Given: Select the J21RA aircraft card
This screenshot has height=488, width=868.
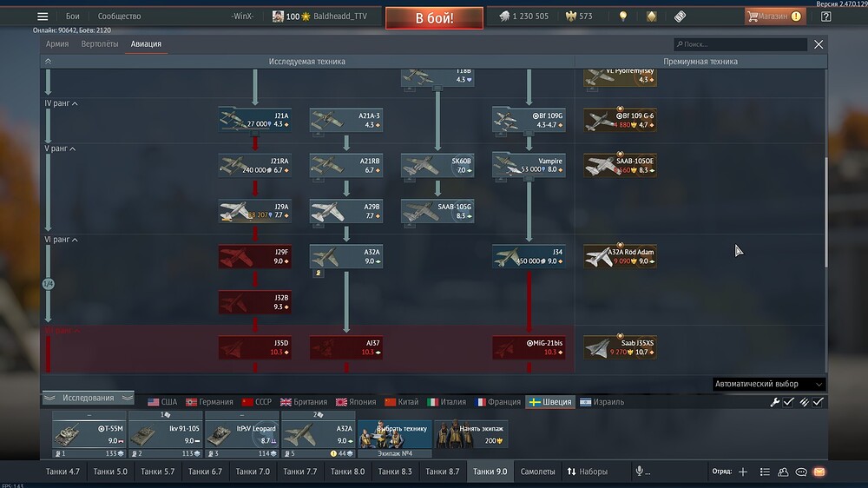Looking at the screenshot, I should point(255,165).
